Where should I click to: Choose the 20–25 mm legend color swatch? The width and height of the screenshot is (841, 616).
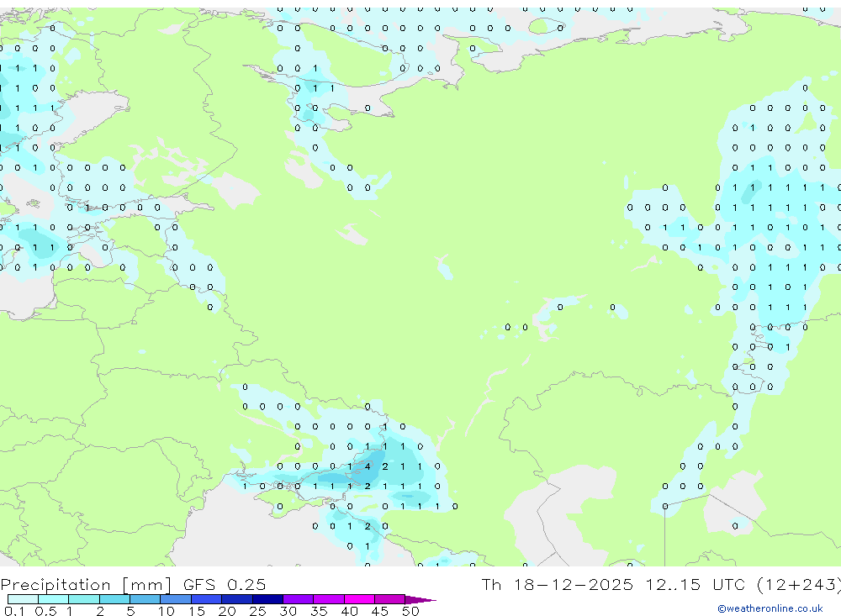[237, 599]
